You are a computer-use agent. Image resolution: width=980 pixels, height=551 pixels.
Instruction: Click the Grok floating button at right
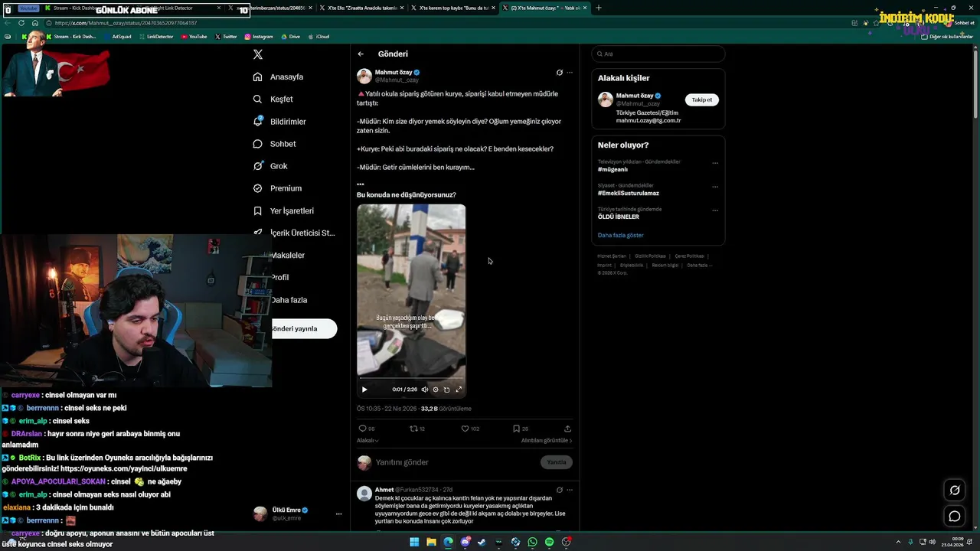click(955, 491)
